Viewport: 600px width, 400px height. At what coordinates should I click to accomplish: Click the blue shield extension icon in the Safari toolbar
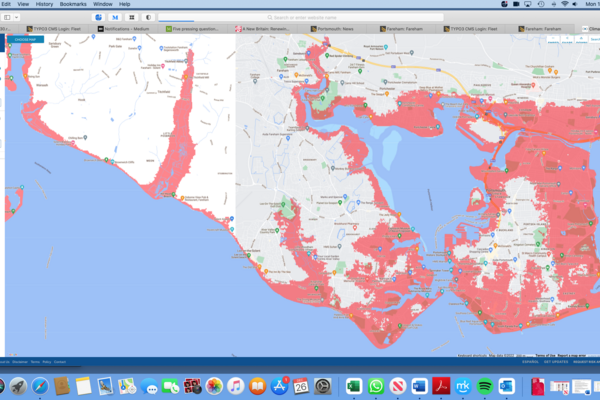[x=98, y=17]
